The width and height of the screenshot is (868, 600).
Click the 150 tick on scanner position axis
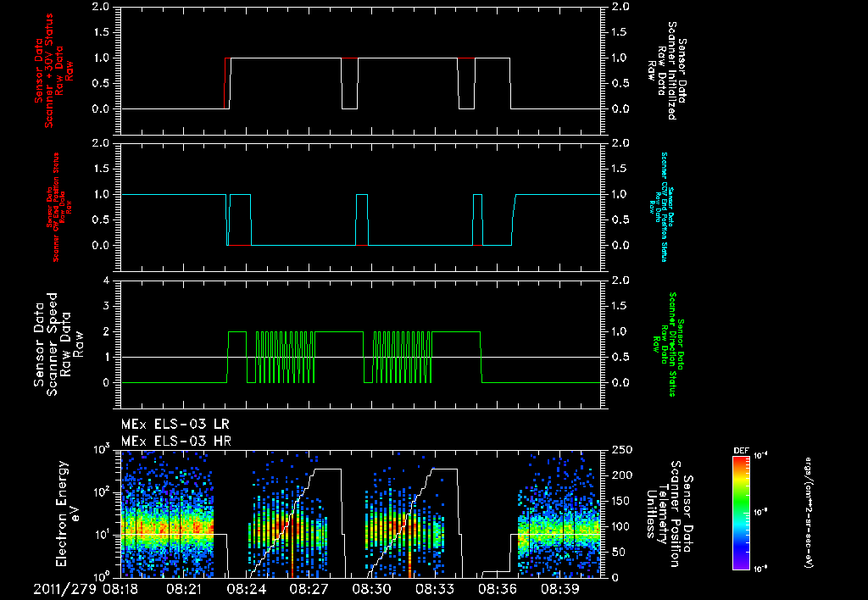point(620,501)
